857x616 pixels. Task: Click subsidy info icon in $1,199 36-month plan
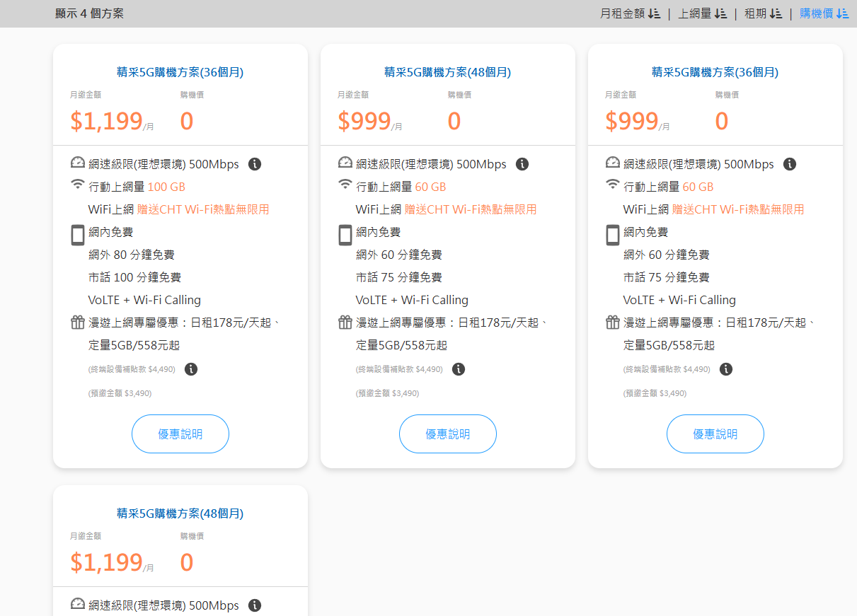[x=191, y=369]
